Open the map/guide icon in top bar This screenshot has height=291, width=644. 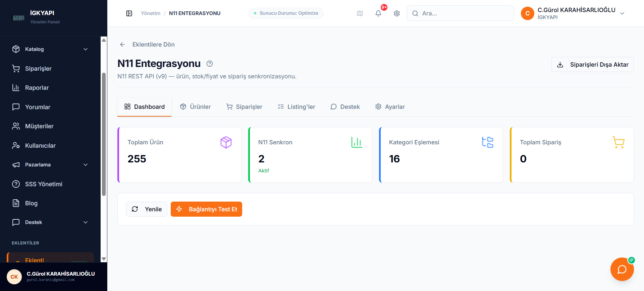(360, 13)
